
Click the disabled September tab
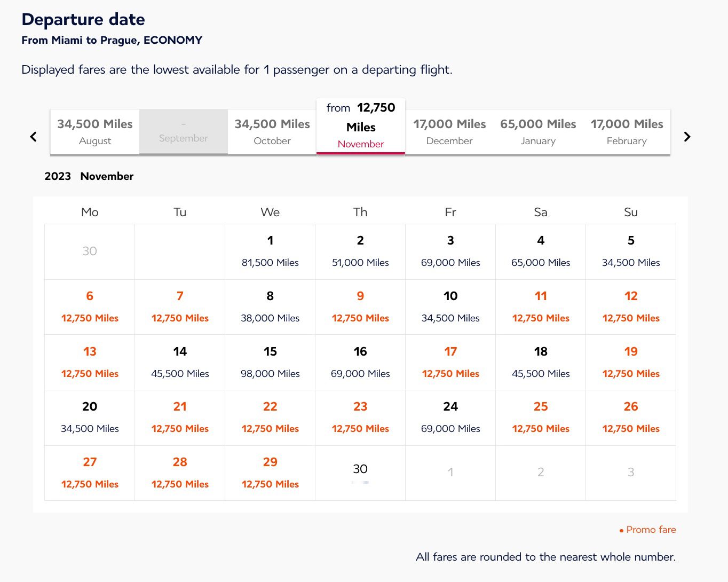[x=184, y=132]
